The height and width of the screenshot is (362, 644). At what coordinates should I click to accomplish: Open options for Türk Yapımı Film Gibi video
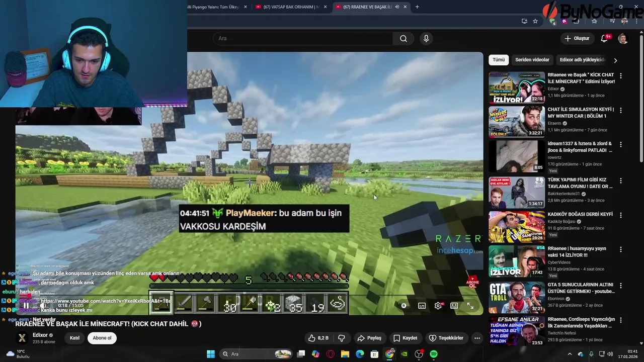point(621,181)
